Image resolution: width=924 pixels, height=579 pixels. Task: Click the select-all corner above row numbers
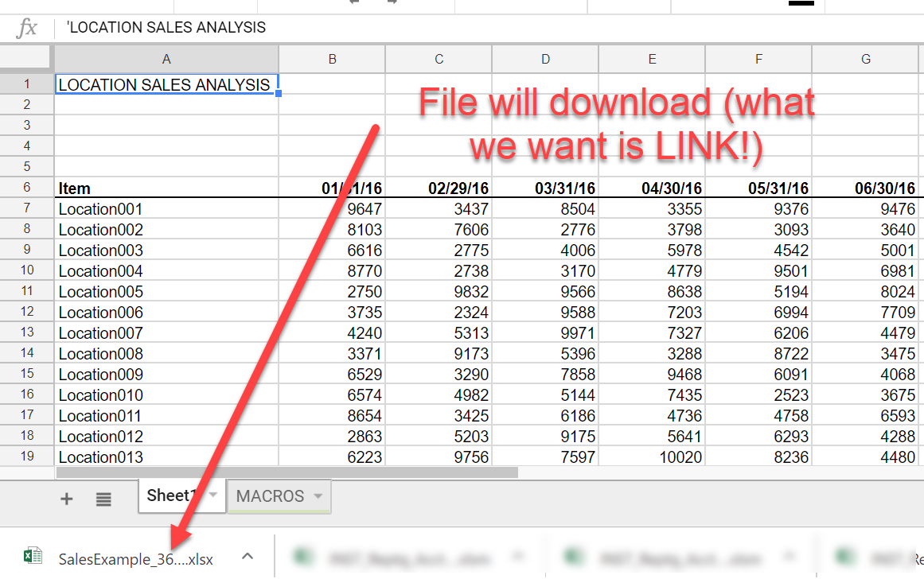click(x=25, y=57)
